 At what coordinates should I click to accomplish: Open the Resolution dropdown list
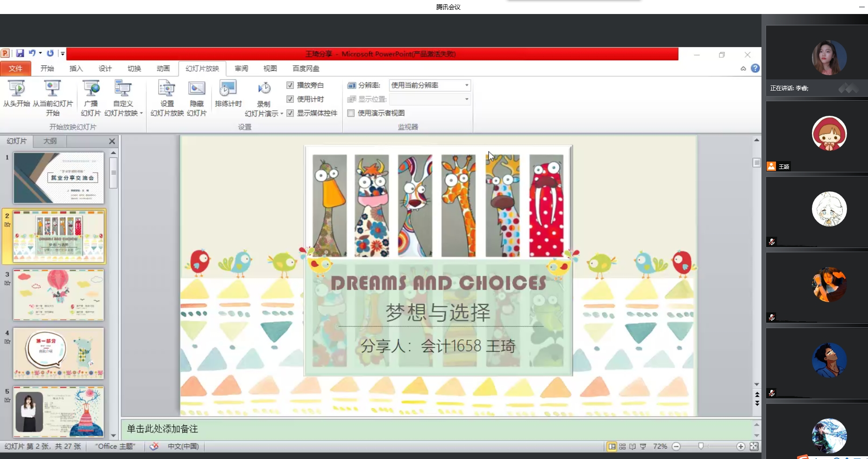pyautogui.click(x=466, y=85)
